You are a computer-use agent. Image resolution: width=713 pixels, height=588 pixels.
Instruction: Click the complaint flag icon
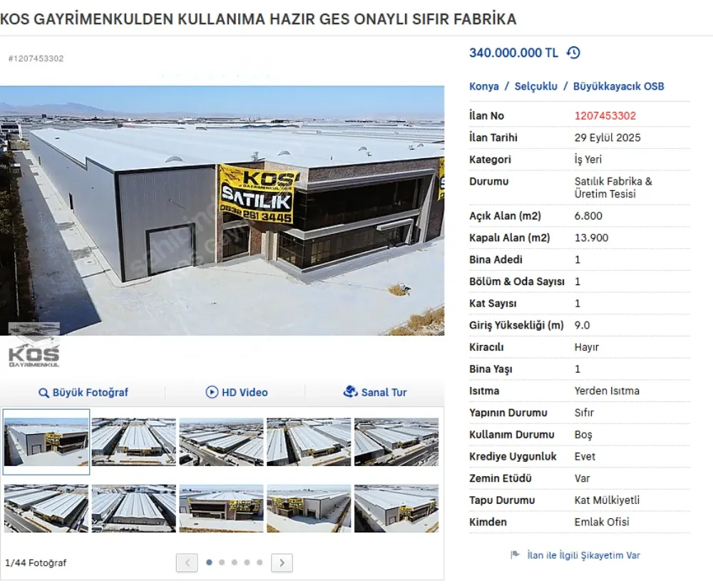point(515,555)
